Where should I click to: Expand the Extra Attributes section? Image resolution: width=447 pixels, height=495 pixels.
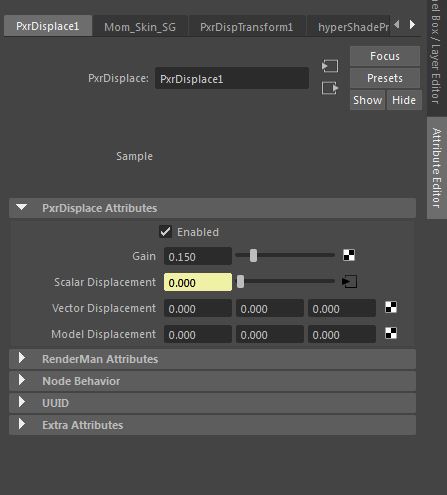click(212, 425)
